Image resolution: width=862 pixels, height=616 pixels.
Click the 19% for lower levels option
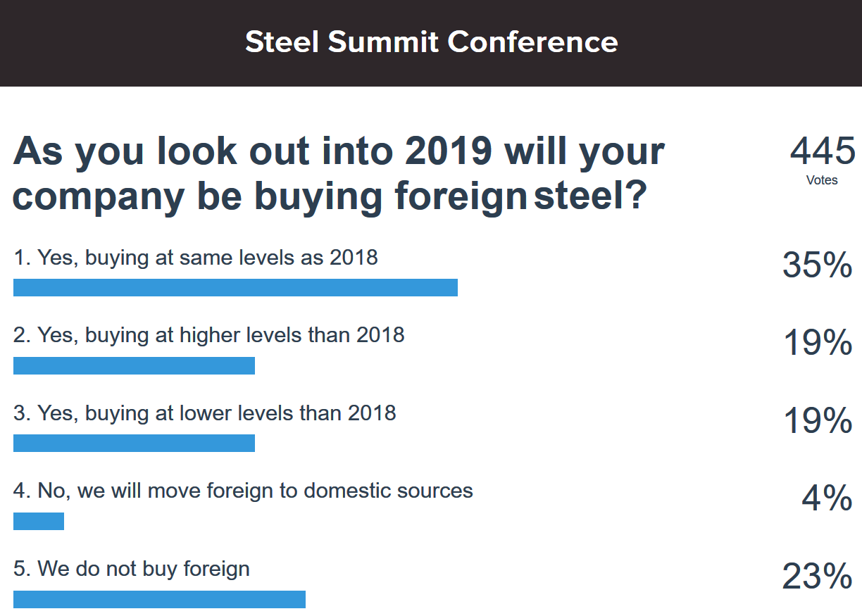(x=818, y=421)
